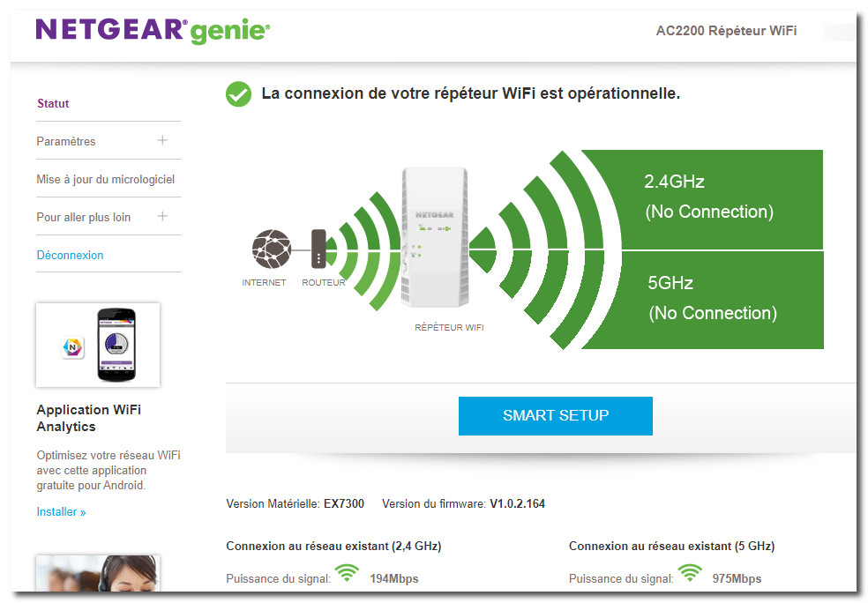Click the Application WiFi Analytics heading
Image resolution: width=868 pixels, height=603 pixels.
(88, 418)
